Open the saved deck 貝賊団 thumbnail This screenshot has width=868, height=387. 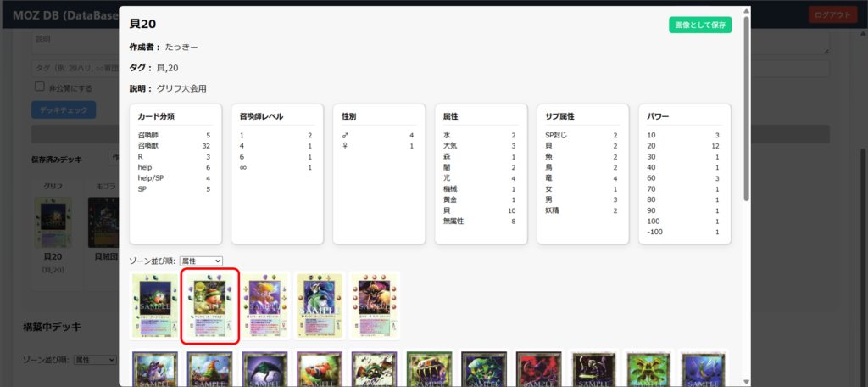[x=103, y=222]
